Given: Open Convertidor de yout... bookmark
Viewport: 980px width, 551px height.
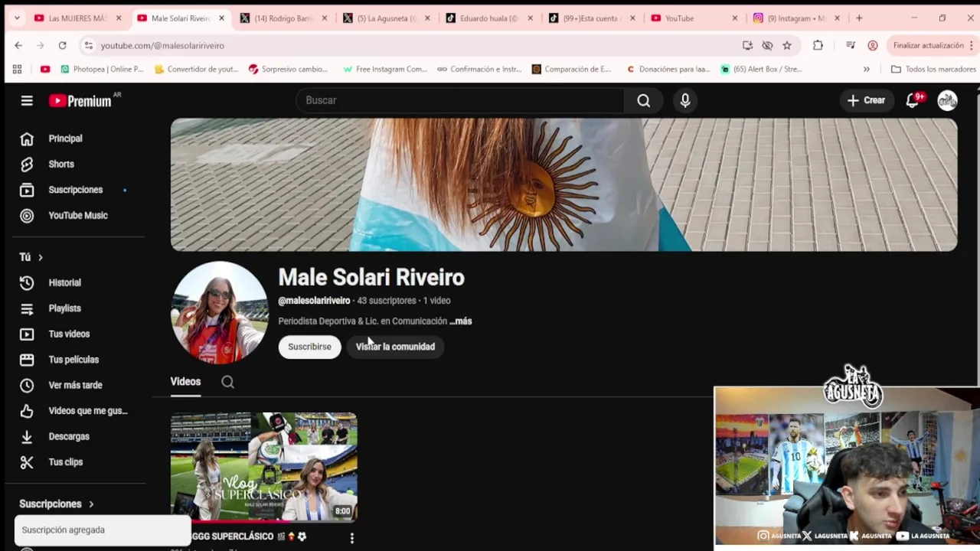Looking at the screenshot, I should pos(196,69).
